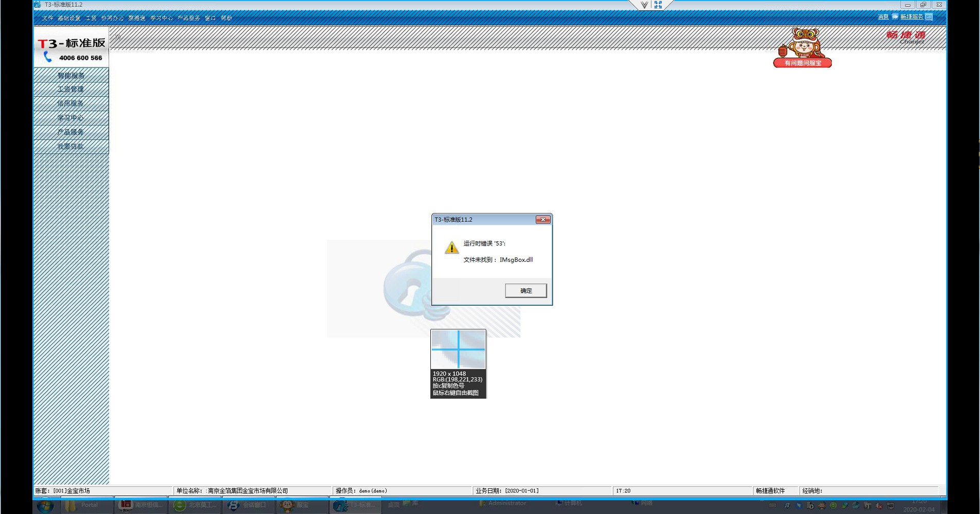The width and height of the screenshot is (980, 514).
Task: Select 信用服务 in the sidebar
Action: point(71,103)
